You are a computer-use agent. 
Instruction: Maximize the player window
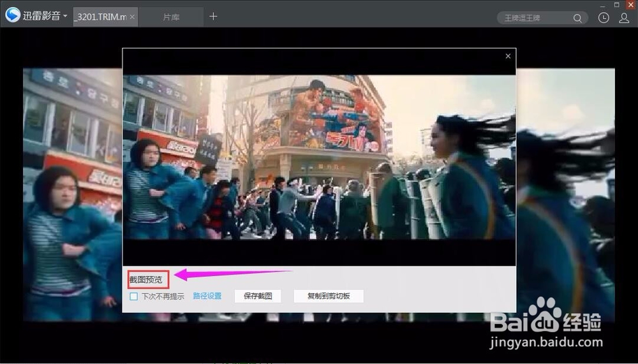tap(617, 4)
